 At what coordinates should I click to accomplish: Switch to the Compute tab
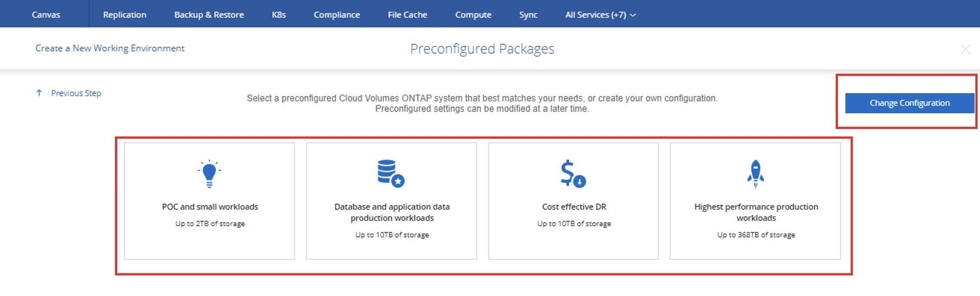473,15
